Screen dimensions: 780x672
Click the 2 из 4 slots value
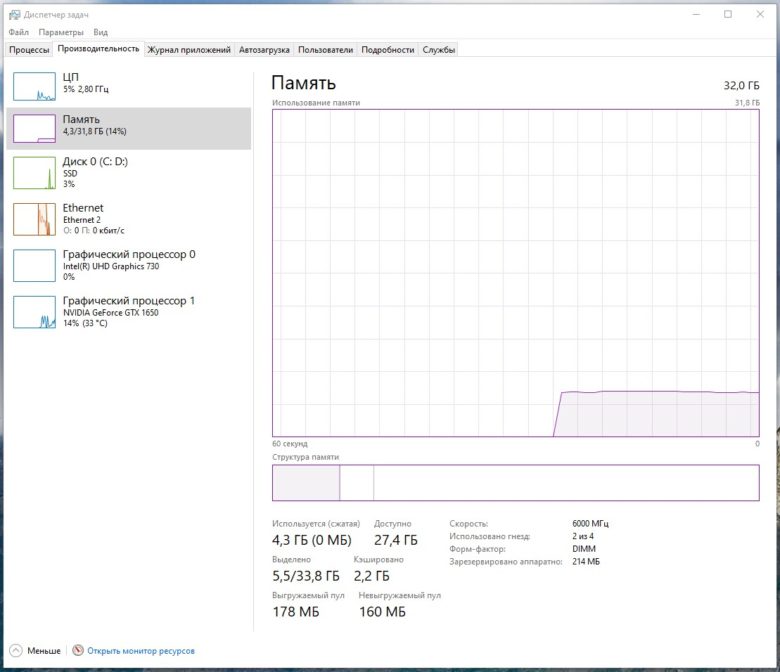(x=583, y=536)
